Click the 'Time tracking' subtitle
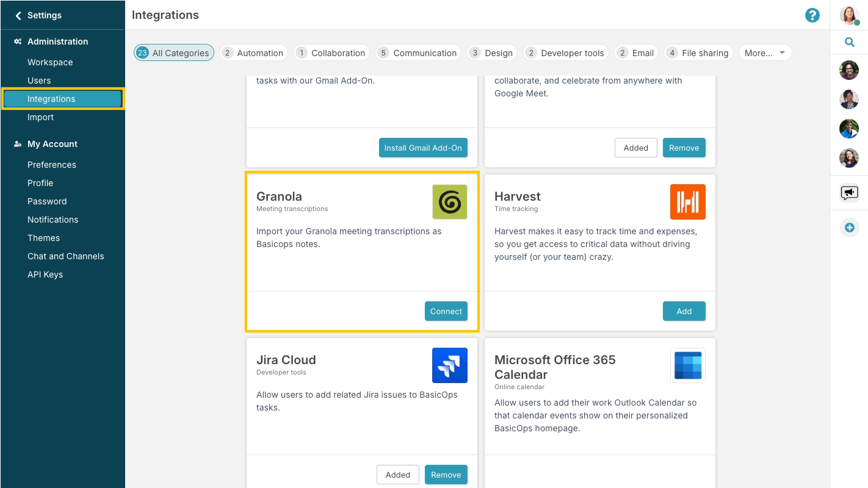The height and width of the screenshot is (488, 868). click(516, 209)
